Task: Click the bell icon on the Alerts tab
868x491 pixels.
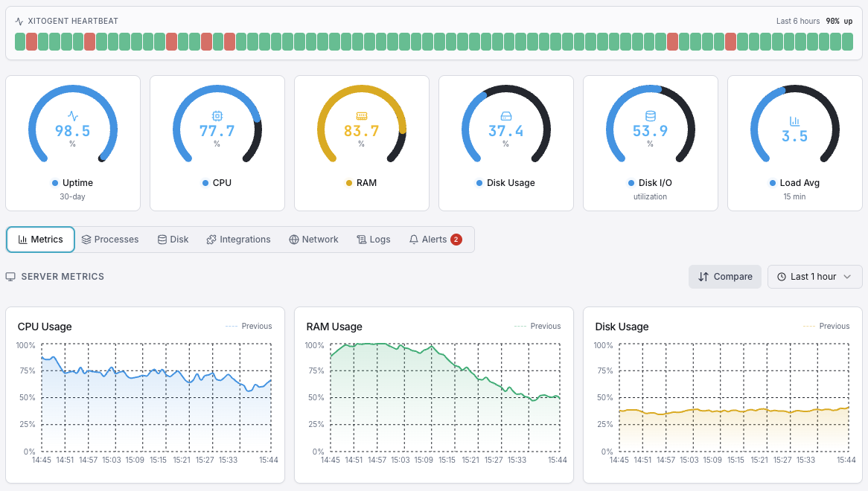Action: [x=412, y=239]
